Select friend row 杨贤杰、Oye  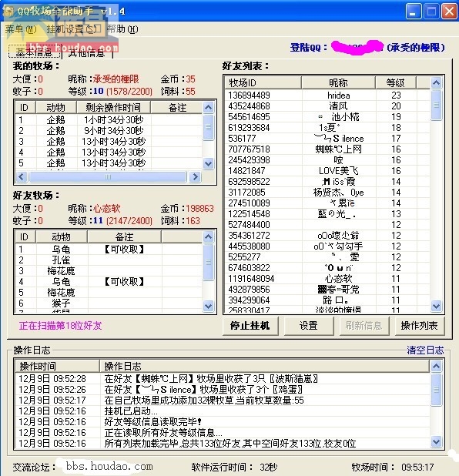(x=327, y=192)
